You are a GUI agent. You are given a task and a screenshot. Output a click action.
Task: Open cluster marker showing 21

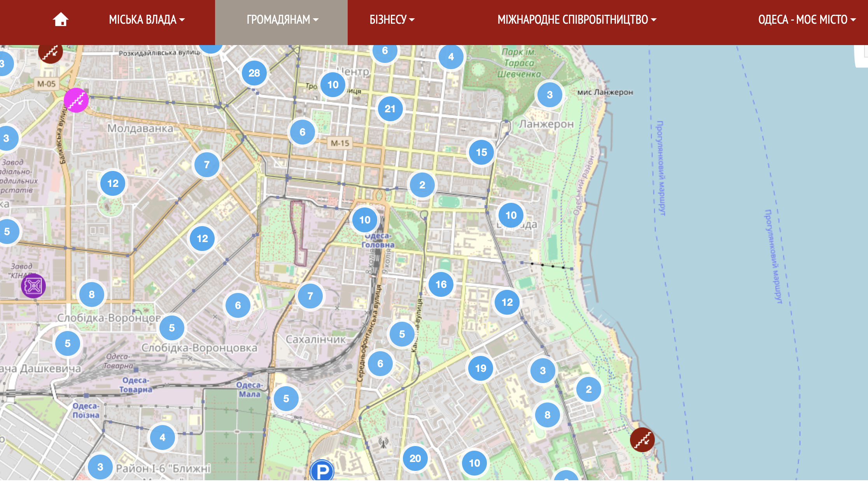(x=390, y=109)
